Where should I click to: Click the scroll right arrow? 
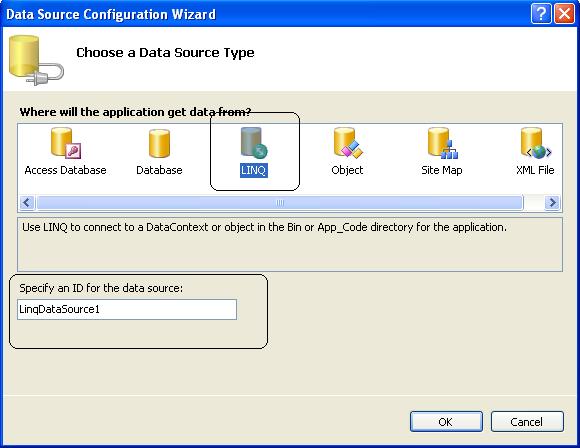click(552, 203)
